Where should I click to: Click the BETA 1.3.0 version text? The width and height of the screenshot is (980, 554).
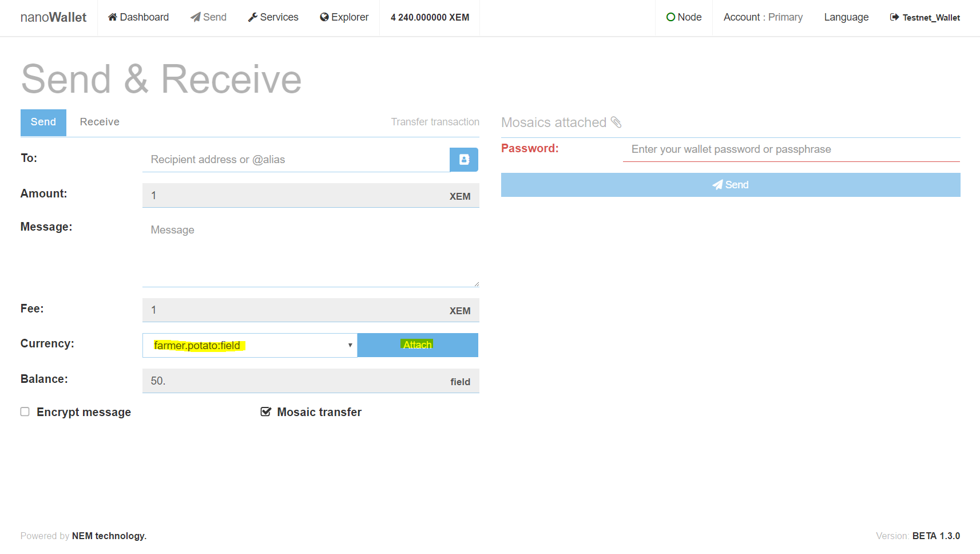click(x=936, y=536)
